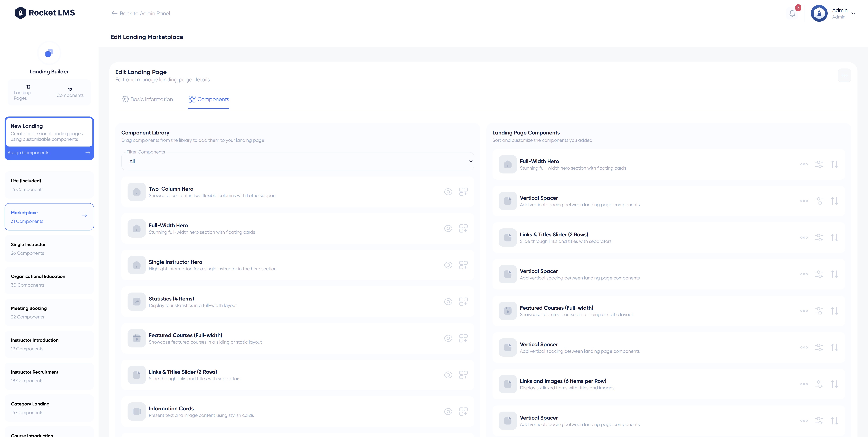Image resolution: width=868 pixels, height=437 pixels.
Task: Open the Filter Components dropdown
Action: click(x=298, y=161)
